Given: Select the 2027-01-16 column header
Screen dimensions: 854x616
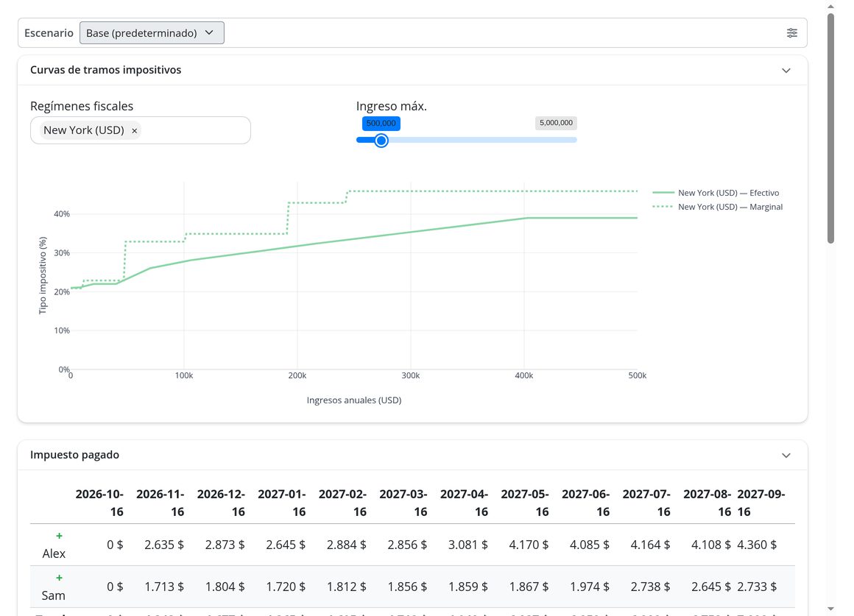Looking at the screenshot, I should point(281,503).
